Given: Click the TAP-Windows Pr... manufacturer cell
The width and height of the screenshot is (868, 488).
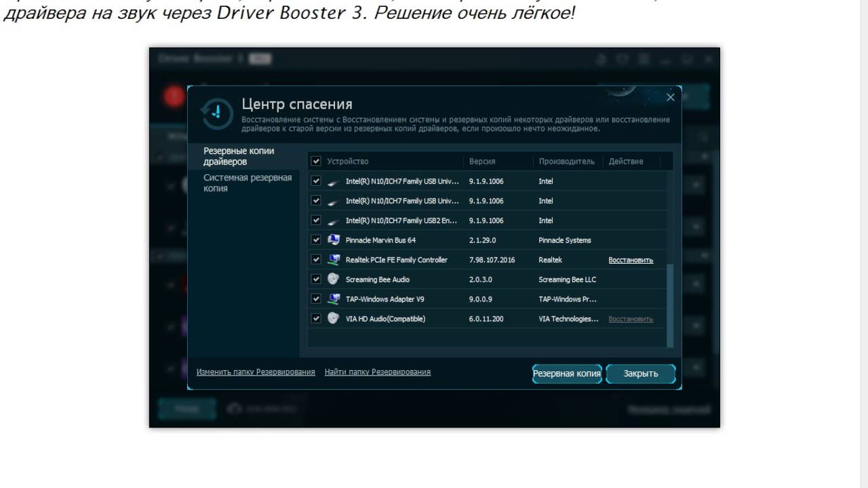Looking at the screenshot, I should [568, 299].
